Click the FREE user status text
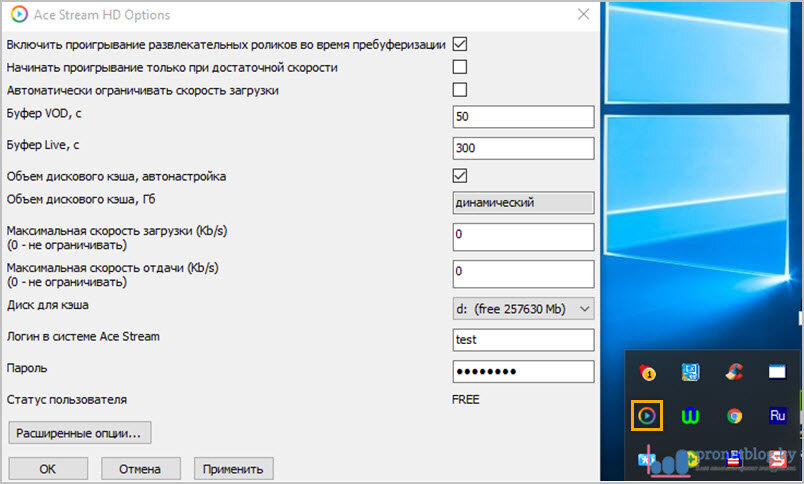Viewport: 804px width, 484px height. click(466, 399)
